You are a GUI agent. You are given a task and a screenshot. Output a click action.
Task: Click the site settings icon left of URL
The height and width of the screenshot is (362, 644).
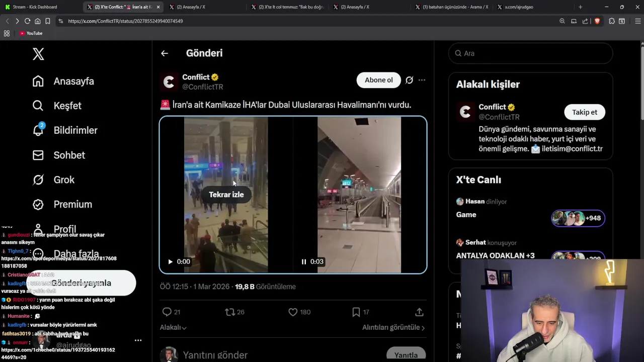61,21
